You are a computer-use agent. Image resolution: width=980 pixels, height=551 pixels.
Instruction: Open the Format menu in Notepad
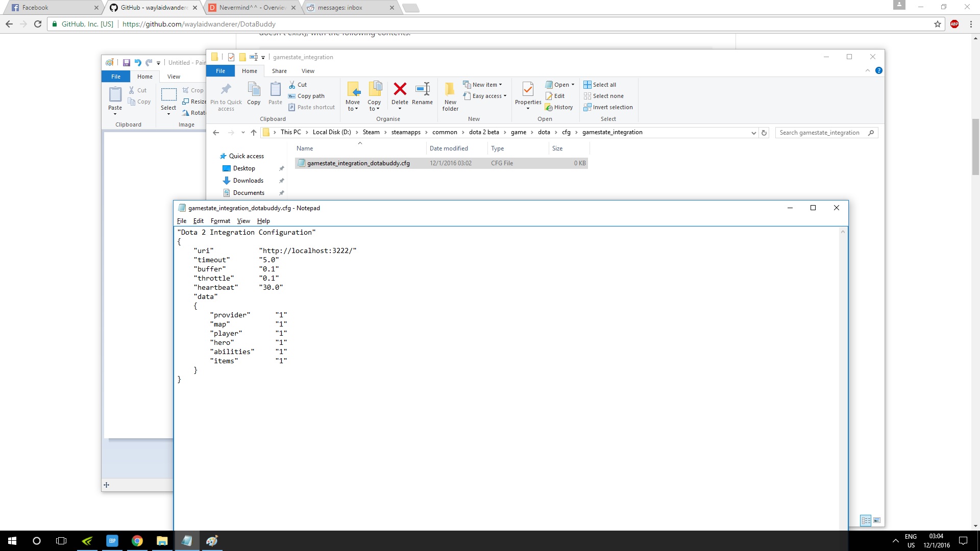(x=220, y=221)
